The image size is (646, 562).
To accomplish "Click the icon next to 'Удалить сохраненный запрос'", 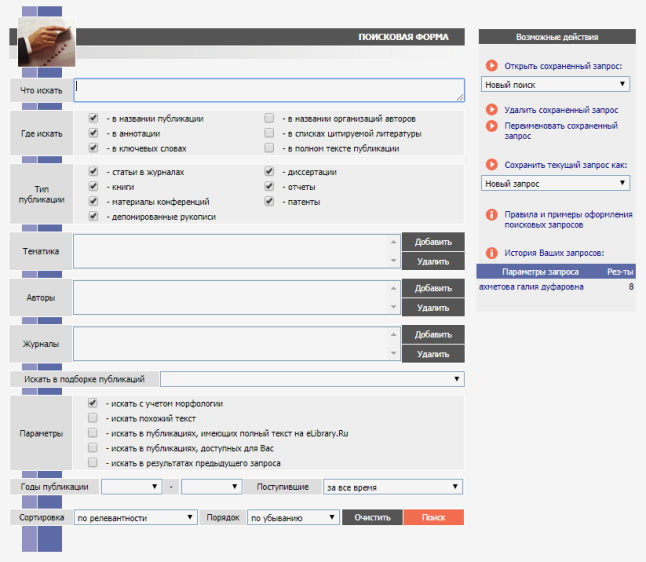I will click(x=492, y=109).
